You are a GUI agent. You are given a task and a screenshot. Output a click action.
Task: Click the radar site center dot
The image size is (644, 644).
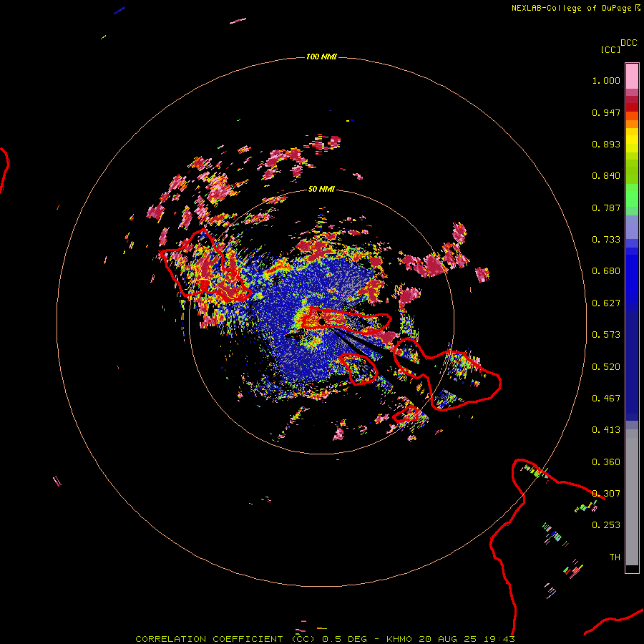click(322, 321)
